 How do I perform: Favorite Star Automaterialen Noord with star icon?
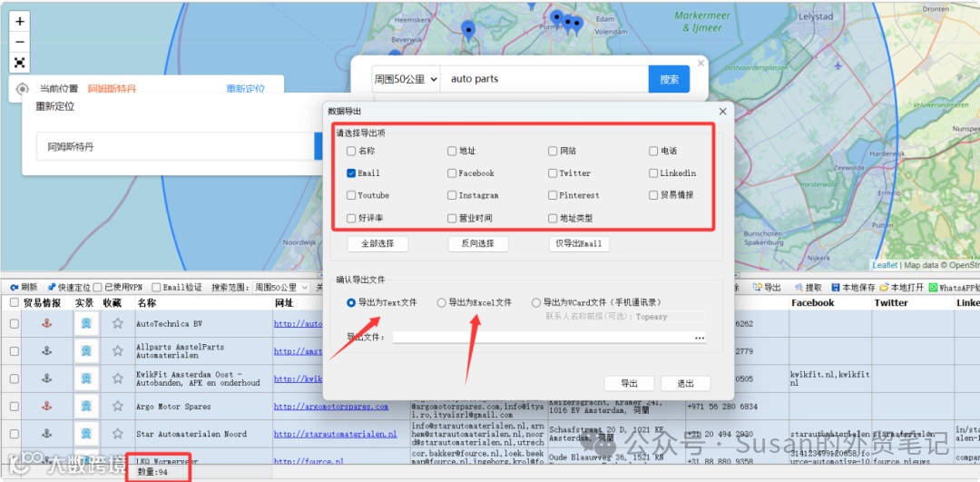[x=117, y=434]
